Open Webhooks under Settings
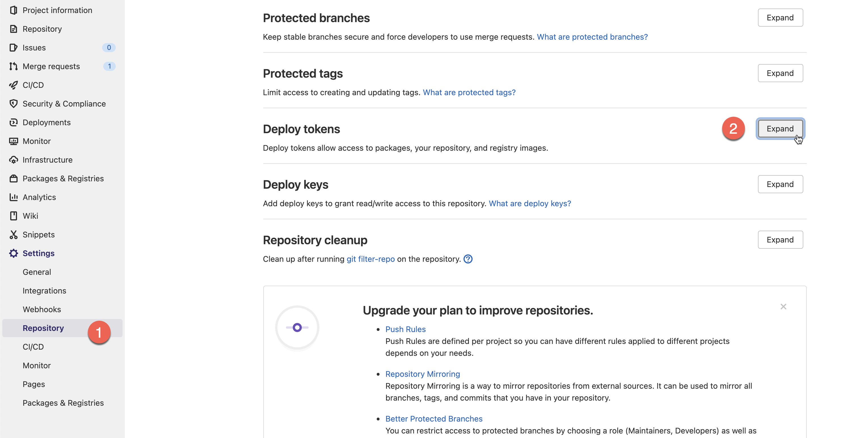 (x=42, y=309)
